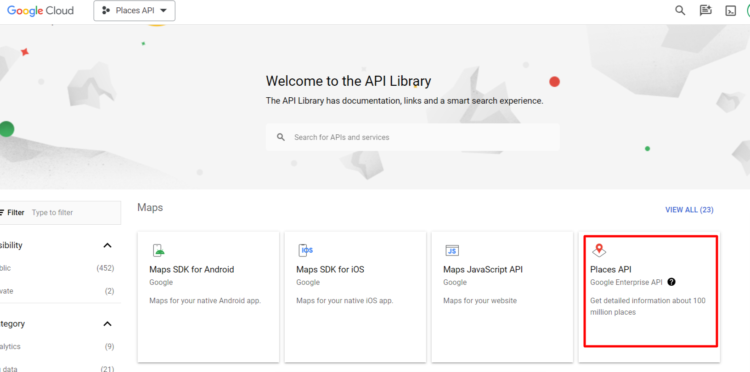Open the Google Cloud logo home link
The image size is (750, 372).
(x=40, y=11)
